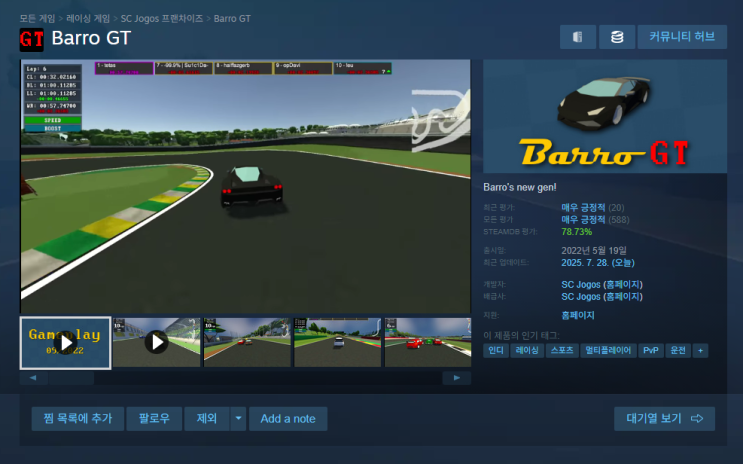Select the 인디 tag
This screenshot has width=743, height=464.
point(496,350)
